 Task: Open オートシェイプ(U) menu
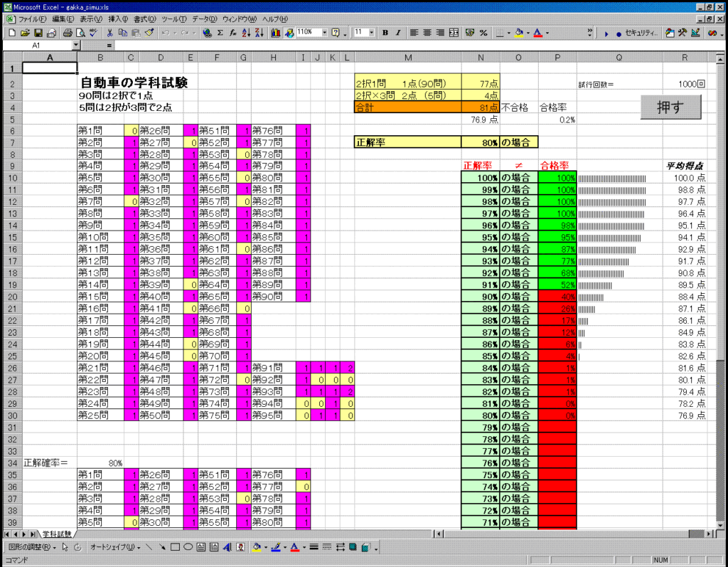[x=115, y=547]
